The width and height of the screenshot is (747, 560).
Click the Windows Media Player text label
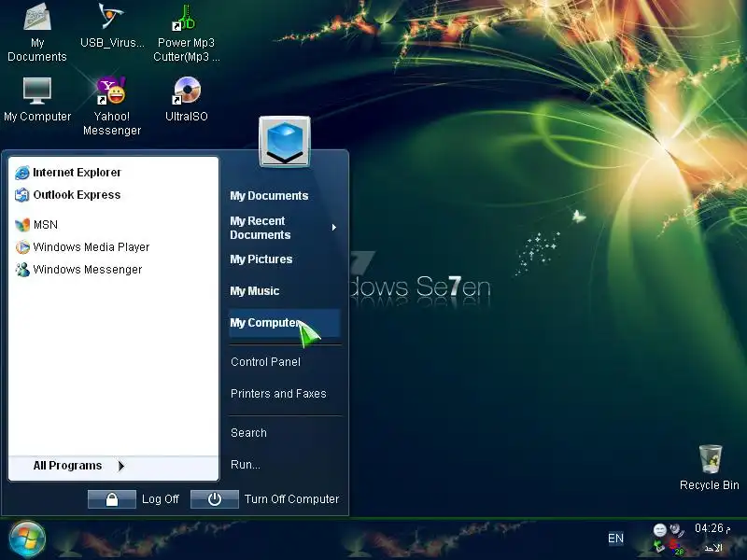pos(91,247)
